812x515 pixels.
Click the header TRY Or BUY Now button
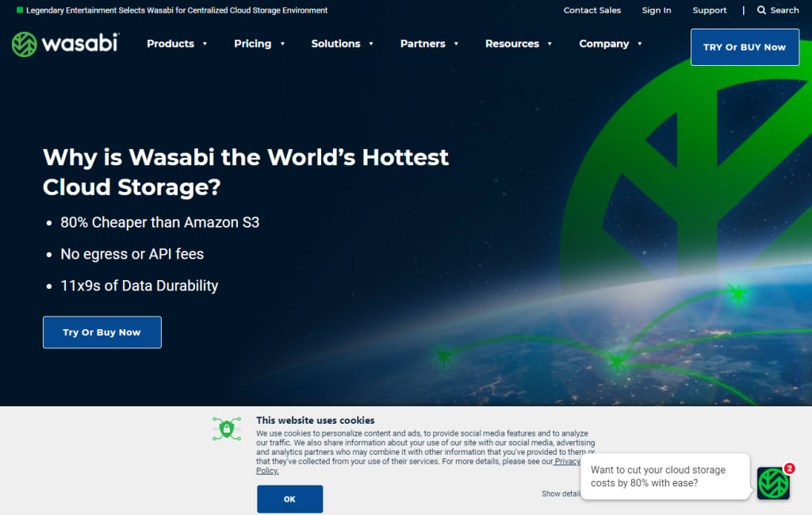pos(745,47)
